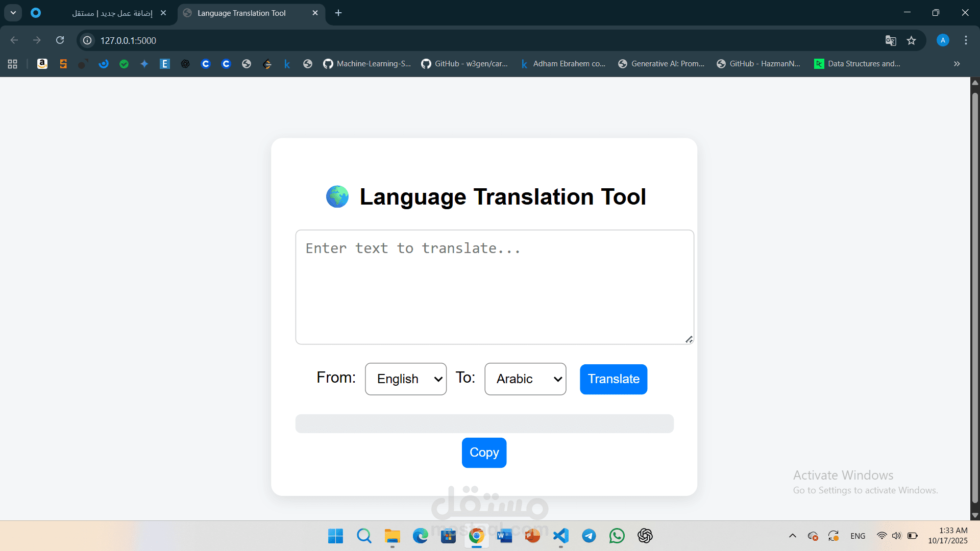Open PowerPoint from taskbar
Viewport: 980px width, 551px height.
tap(533, 536)
